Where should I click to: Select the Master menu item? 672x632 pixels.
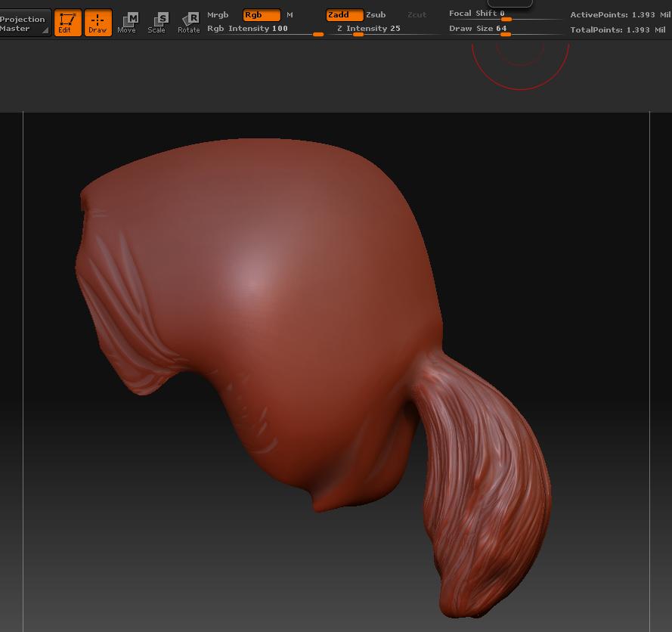[17, 27]
